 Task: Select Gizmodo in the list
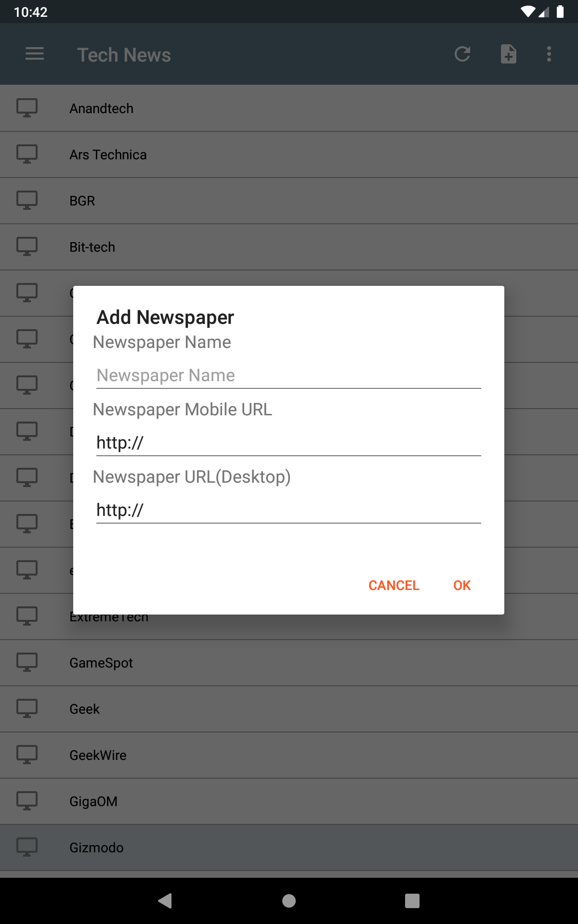coord(289,847)
